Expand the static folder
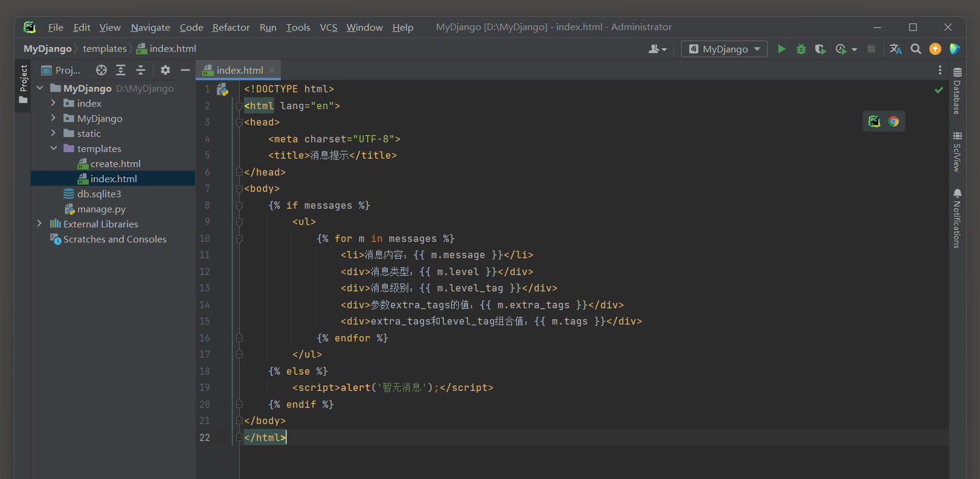 pos(53,133)
